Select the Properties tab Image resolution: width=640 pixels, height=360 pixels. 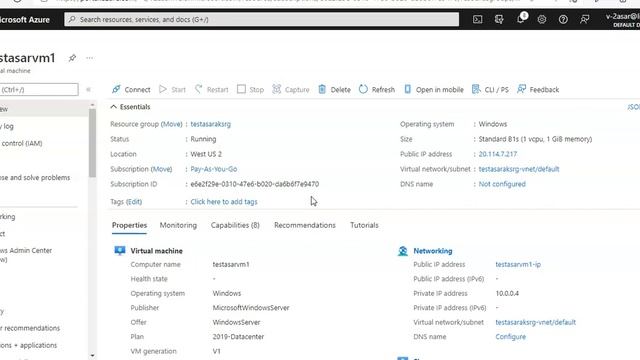pos(129,225)
